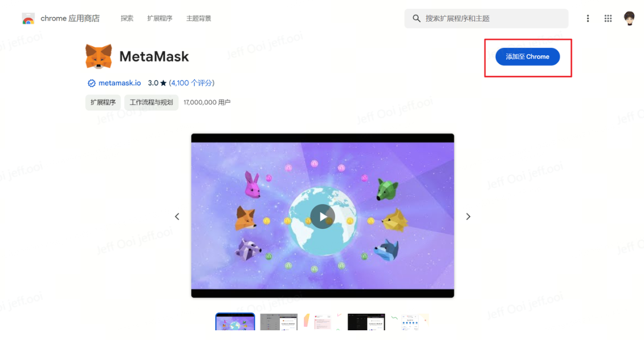Play the MetaMask promo video

click(x=323, y=216)
